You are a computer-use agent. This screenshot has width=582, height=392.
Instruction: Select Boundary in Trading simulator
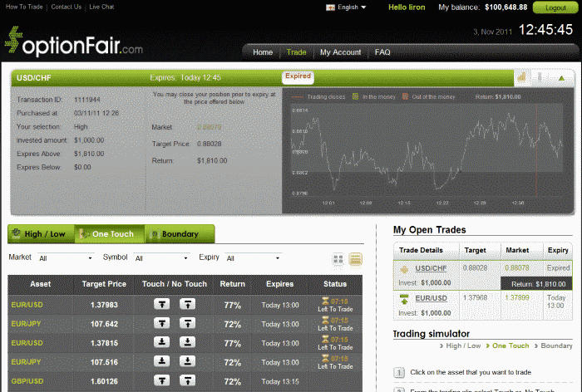click(556, 345)
